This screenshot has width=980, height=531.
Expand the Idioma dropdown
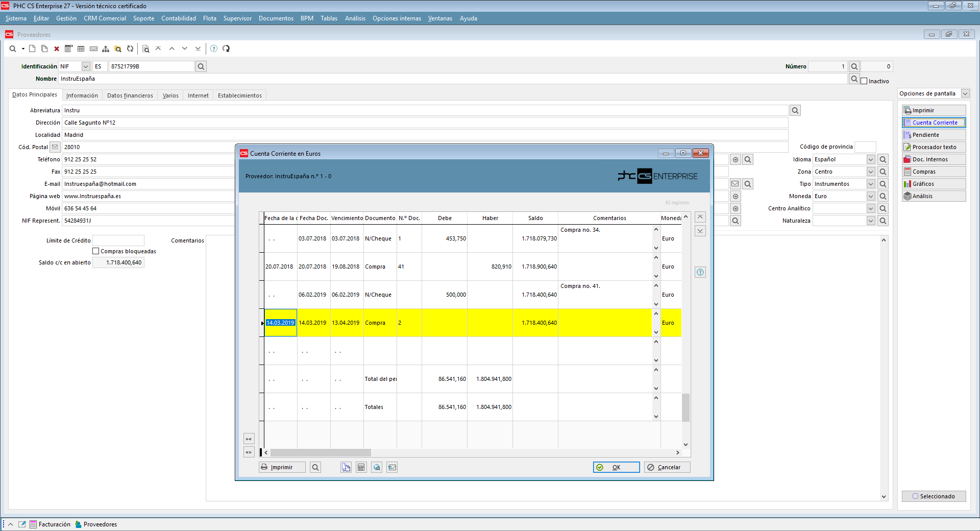click(871, 159)
